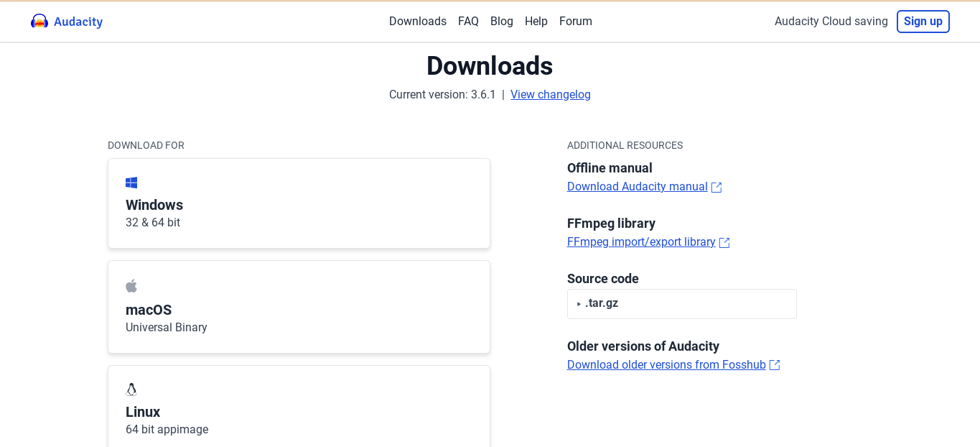
Task: Click external link icon beside FFmpeg import/export library
Action: click(724, 242)
